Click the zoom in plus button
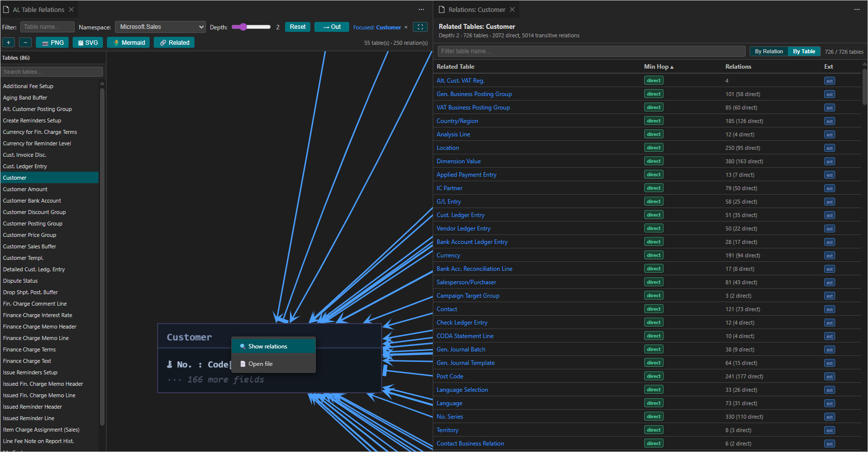The width and height of the screenshot is (868, 452). click(x=9, y=43)
